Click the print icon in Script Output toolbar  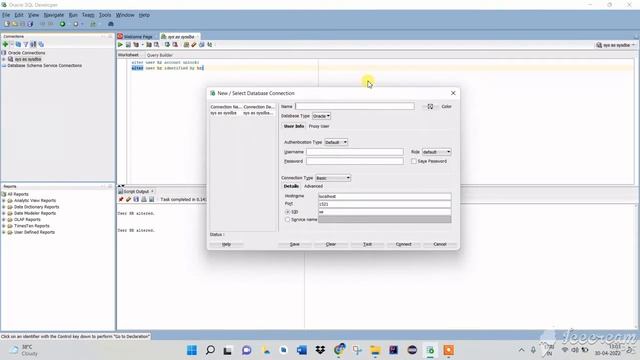(144, 199)
